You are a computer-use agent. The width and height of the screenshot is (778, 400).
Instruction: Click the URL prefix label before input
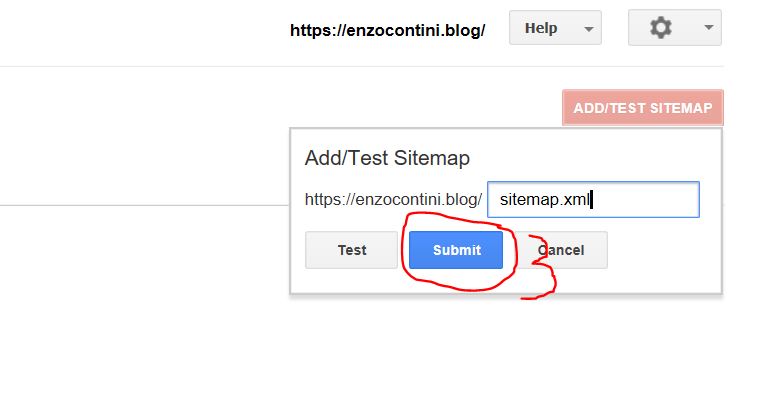coord(393,199)
